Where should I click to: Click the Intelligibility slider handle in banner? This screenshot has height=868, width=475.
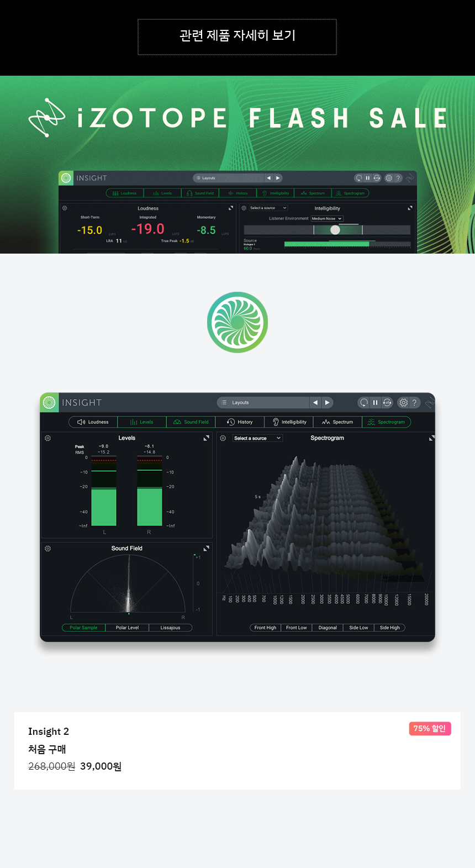[335, 230]
